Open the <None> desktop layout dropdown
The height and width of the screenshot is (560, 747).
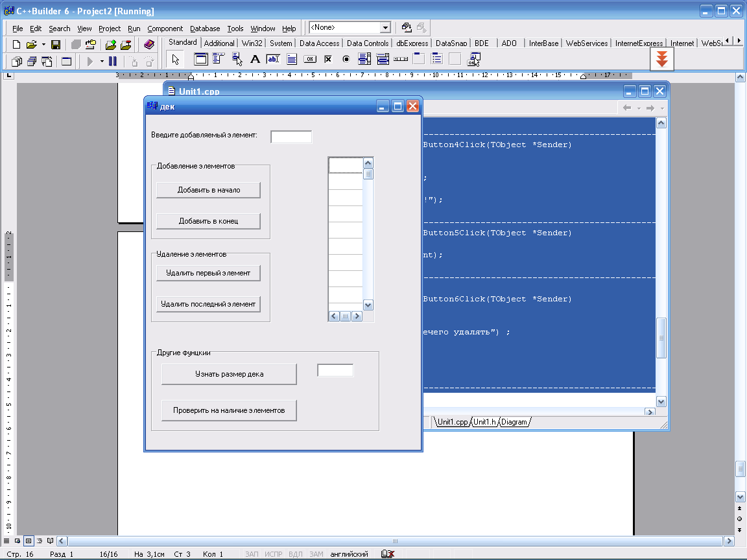[385, 28]
